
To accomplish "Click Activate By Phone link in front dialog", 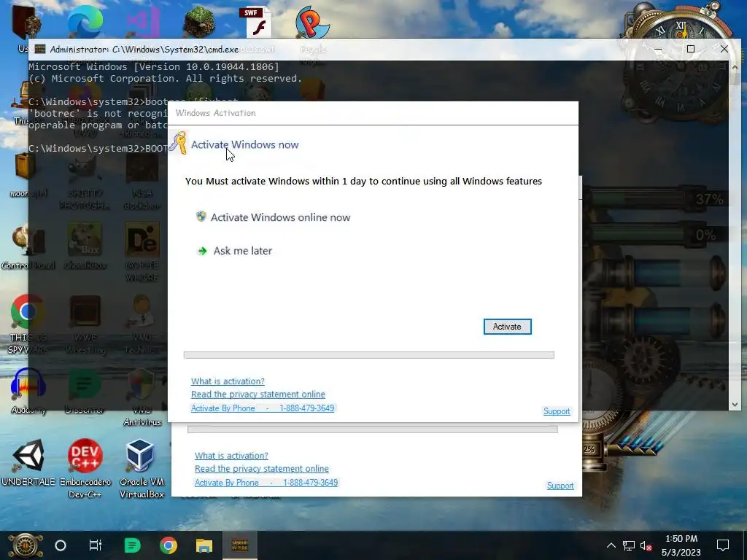I will pyautogui.click(x=263, y=408).
